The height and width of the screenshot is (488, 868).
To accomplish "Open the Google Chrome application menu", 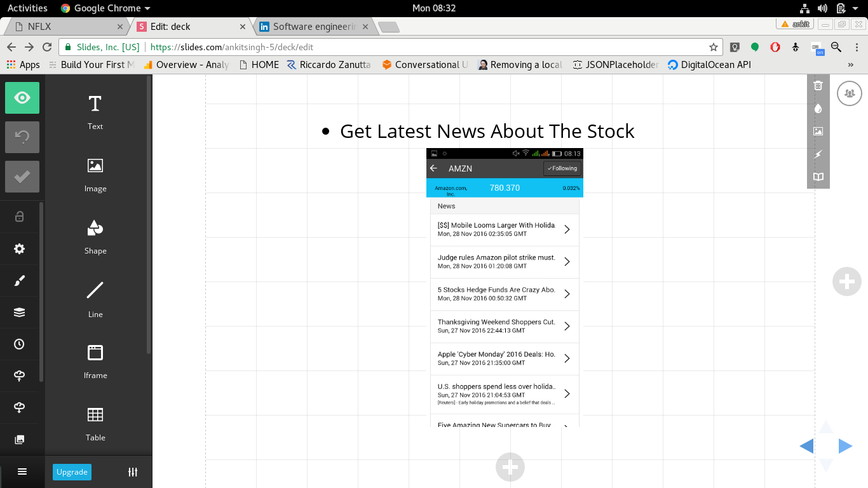I will (x=105, y=8).
